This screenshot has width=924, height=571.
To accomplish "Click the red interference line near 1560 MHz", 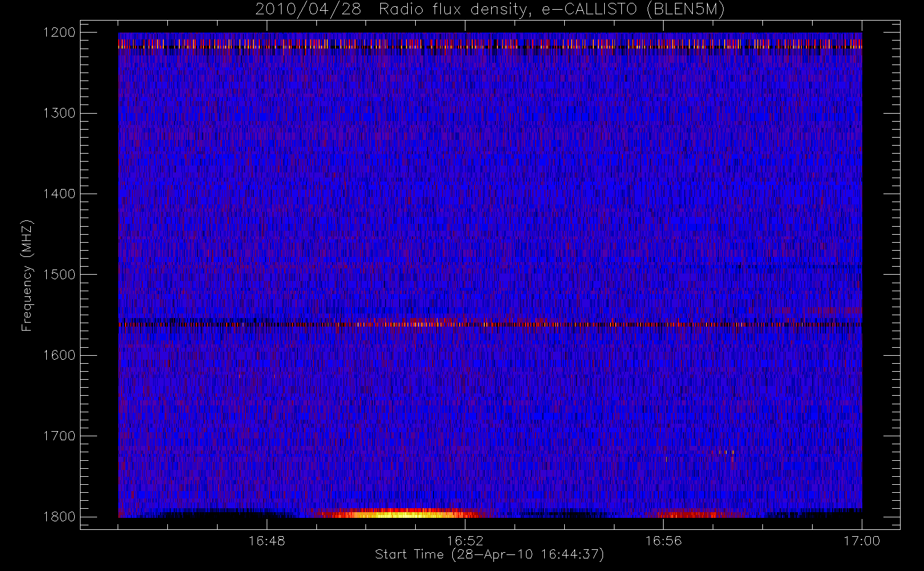I will click(x=490, y=324).
